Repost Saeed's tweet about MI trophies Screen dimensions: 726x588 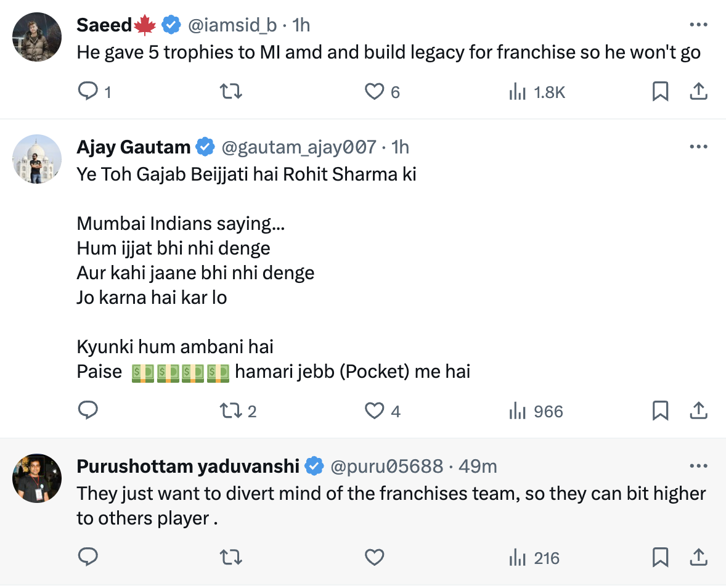[231, 92]
